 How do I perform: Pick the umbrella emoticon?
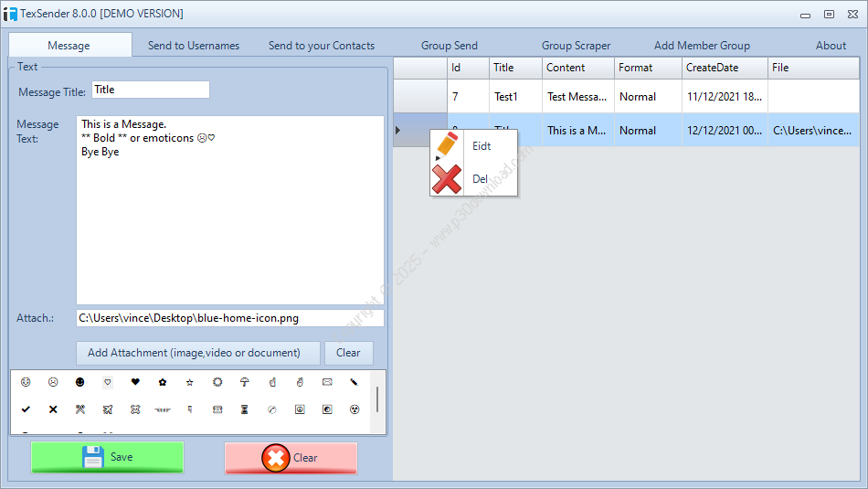(245, 382)
